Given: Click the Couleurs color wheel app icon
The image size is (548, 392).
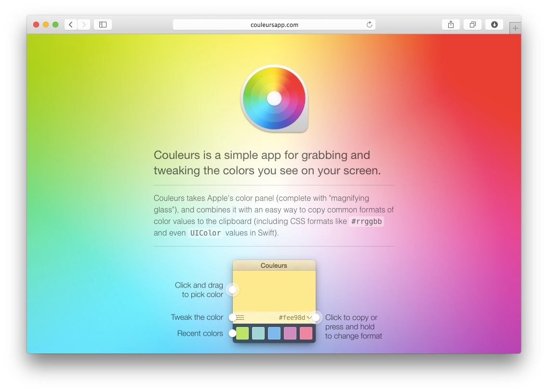Looking at the screenshot, I should [274, 98].
